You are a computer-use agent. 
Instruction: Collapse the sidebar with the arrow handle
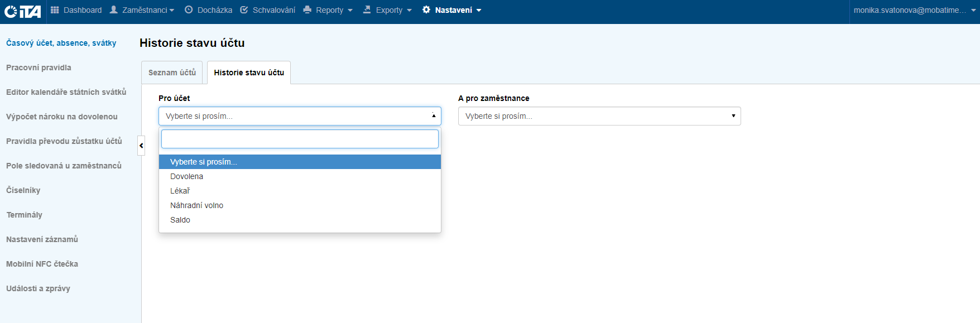click(x=141, y=146)
